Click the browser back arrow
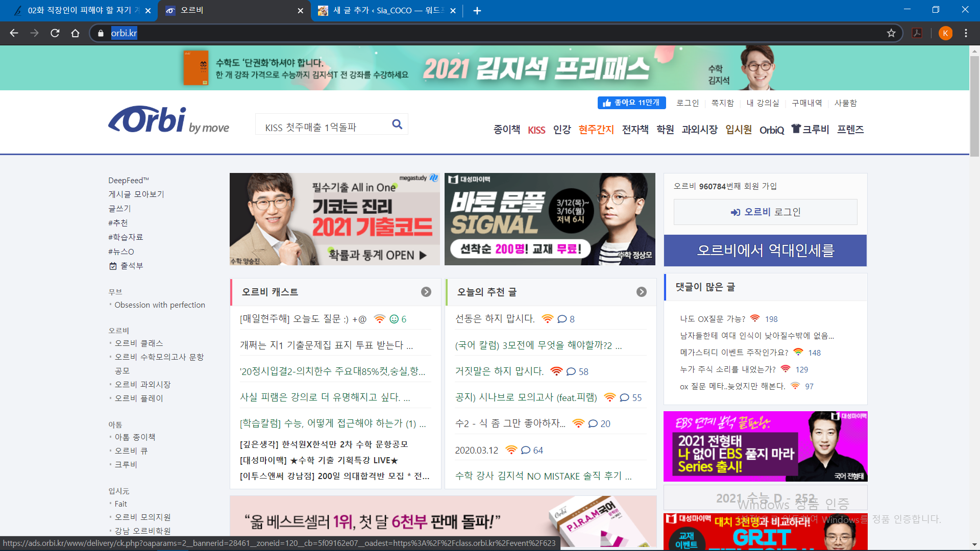The image size is (980, 551). coord(14,33)
